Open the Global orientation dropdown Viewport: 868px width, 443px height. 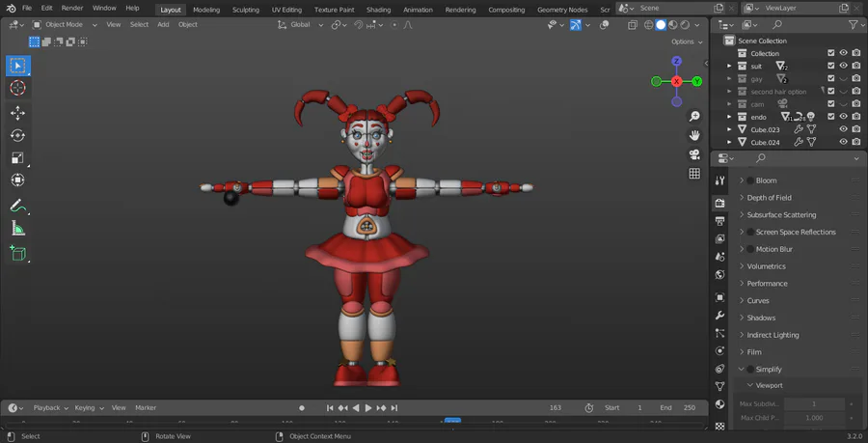pyautogui.click(x=301, y=25)
